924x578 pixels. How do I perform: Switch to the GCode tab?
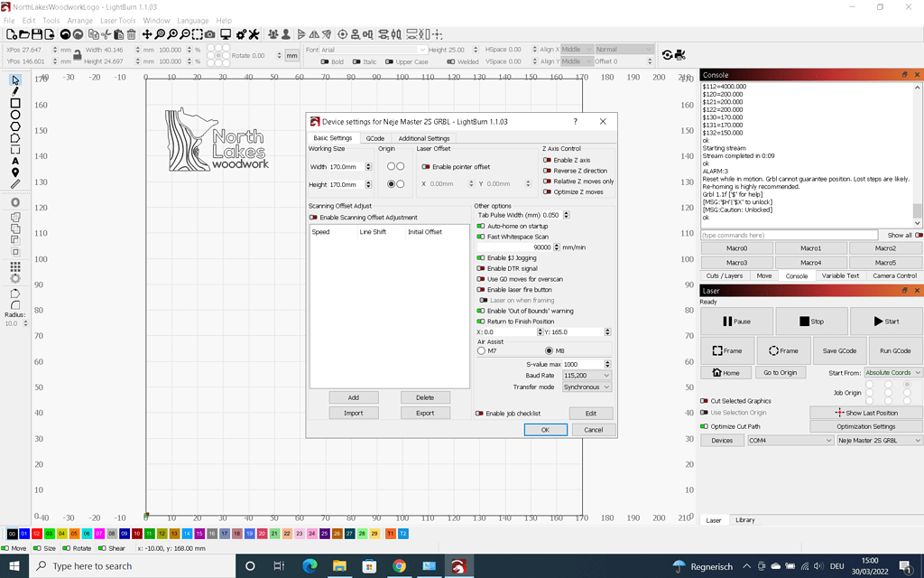pos(374,138)
